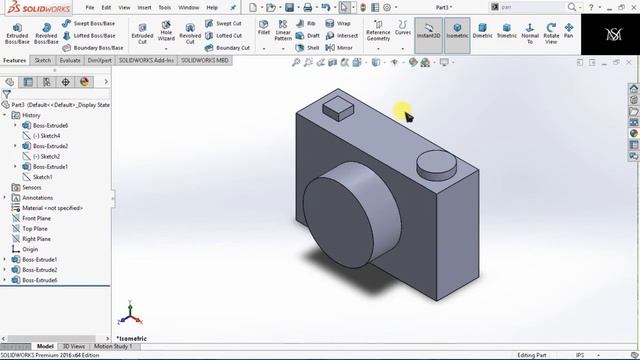This screenshot has width=640, height=360.
Task: Open ConfigurationManager tab in left panel
Action: (x=47, y=82)
